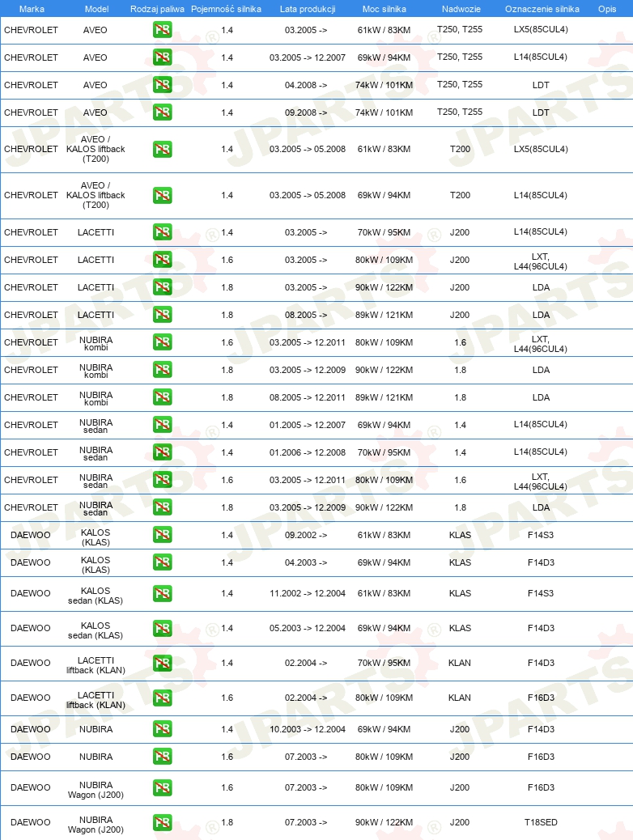Image resolution: width=633 pixels, height=840 pixels.
Task: Click fuel icon for Nubira Wagon 1.8 row
Action: (163, 822)
